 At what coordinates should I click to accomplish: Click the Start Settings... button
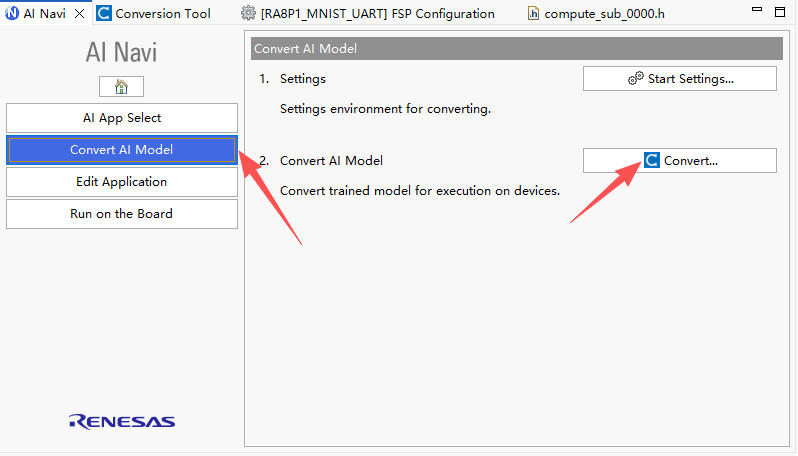click(679, 78)
